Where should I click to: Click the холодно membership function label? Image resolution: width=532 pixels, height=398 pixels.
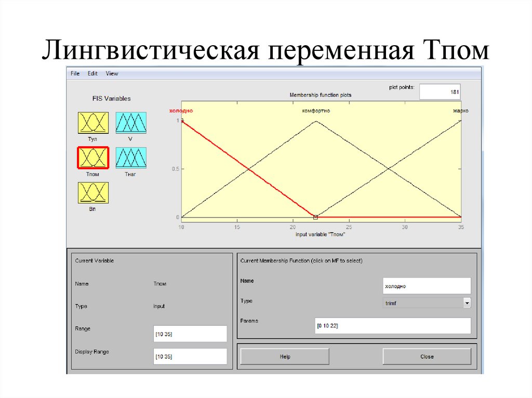pos(181,111)
